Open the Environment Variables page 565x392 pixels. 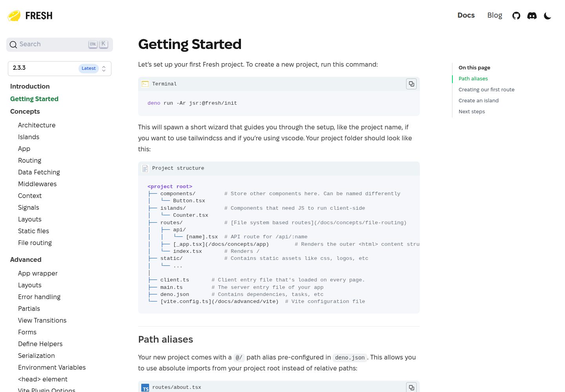[52, 367]
